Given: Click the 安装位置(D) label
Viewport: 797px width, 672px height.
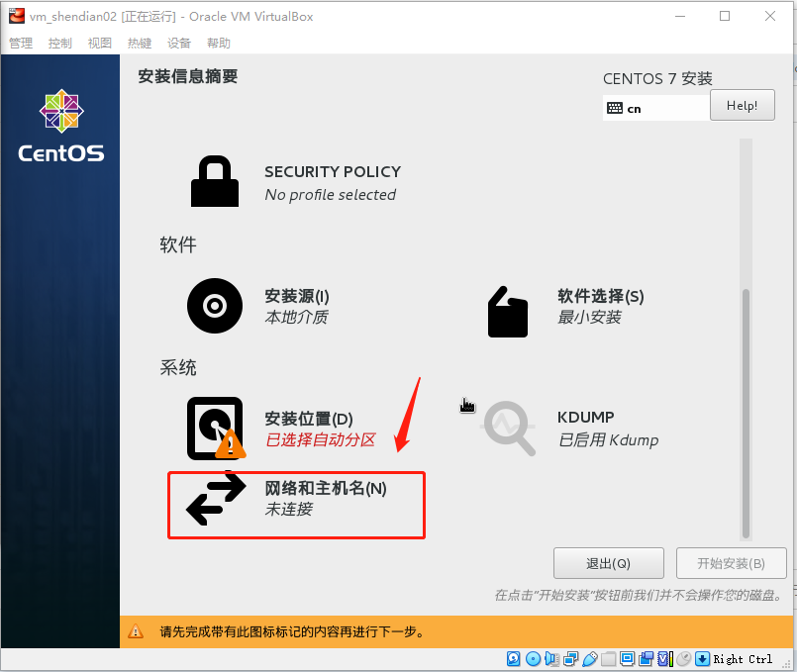Looking at the screenshot, I should (x=309, y=419).
